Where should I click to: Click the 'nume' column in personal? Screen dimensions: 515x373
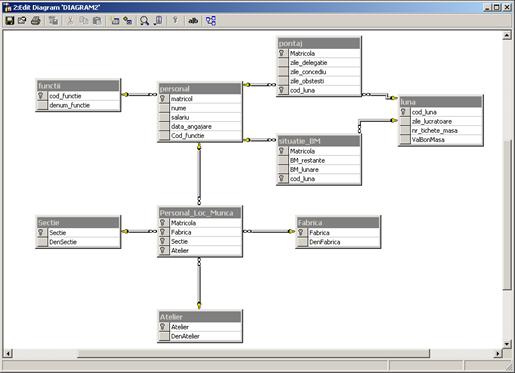[200, 108]
